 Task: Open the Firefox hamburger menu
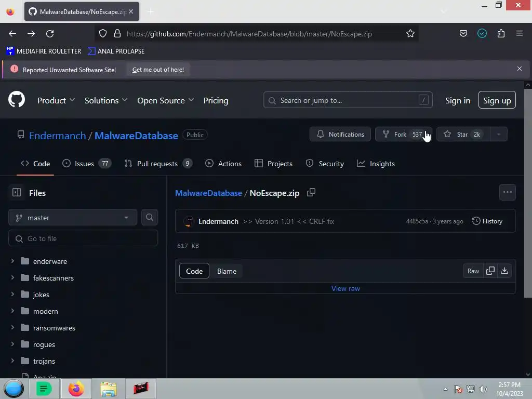click(x=519, y=34)
